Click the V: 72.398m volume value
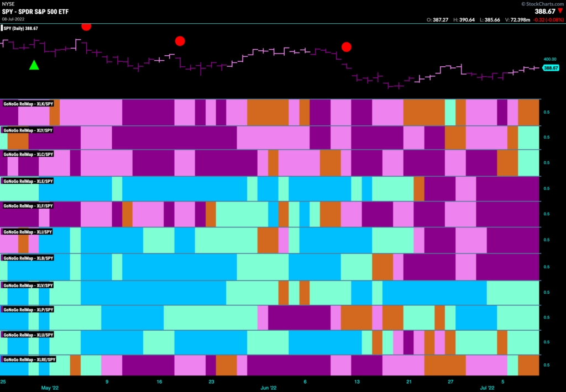 [517, 20]
